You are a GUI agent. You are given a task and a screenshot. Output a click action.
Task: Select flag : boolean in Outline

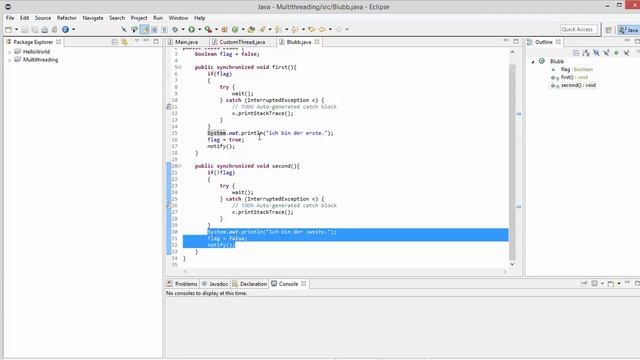(x=576, y=69)
